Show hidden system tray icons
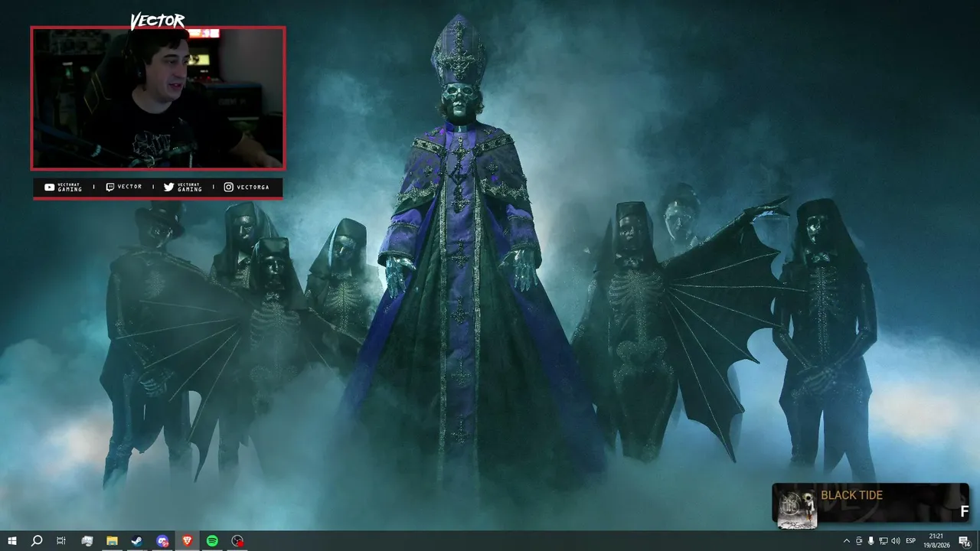Screen dimensions: 980x551 click(x=847, y=541)
